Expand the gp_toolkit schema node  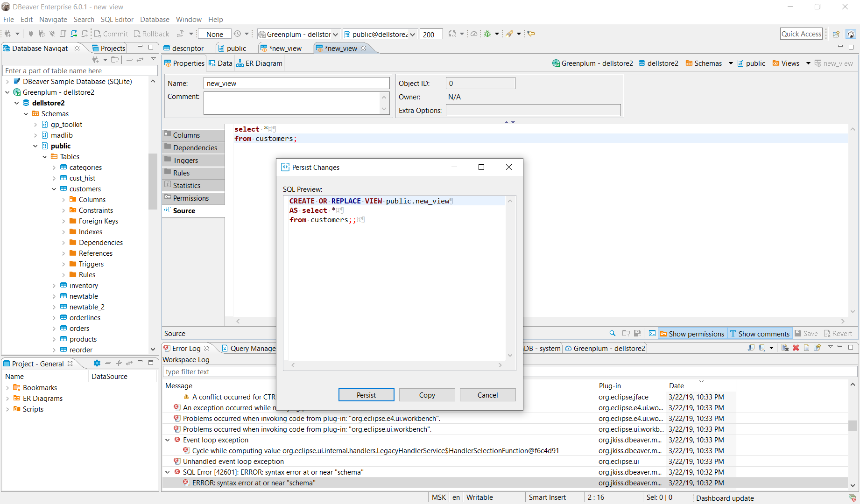click(35, 125)
